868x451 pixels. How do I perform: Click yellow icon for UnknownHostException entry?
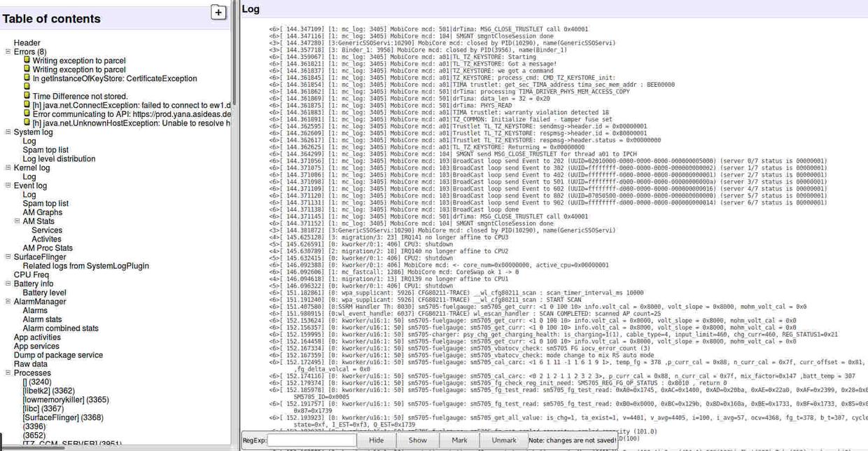click(27, 123)
